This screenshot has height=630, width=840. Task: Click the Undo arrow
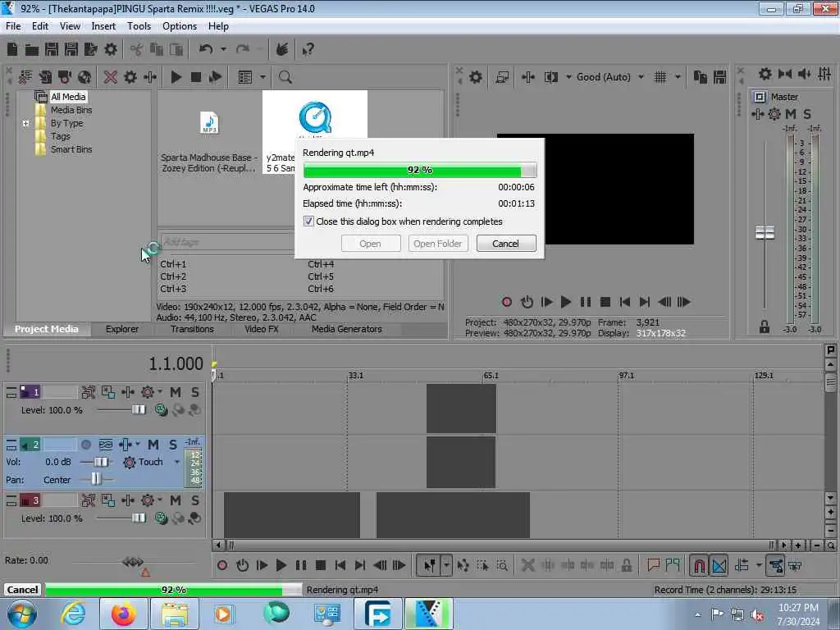coord(206,49)
